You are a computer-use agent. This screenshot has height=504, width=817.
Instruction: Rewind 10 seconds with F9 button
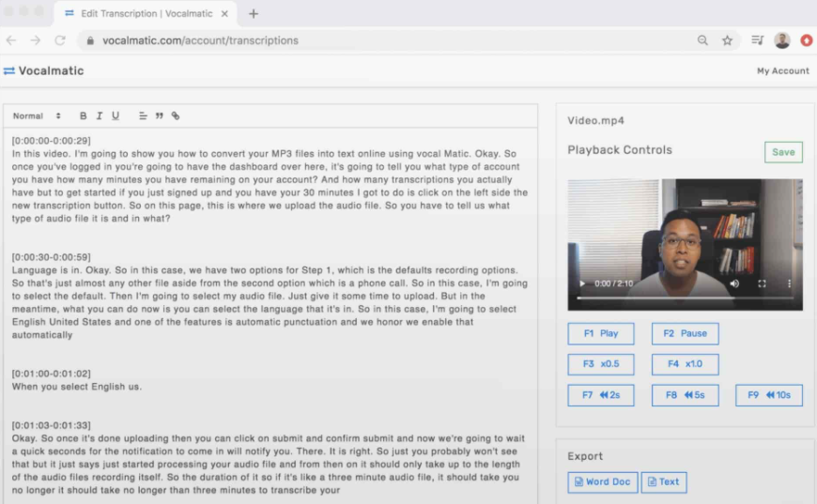point(768,395)
